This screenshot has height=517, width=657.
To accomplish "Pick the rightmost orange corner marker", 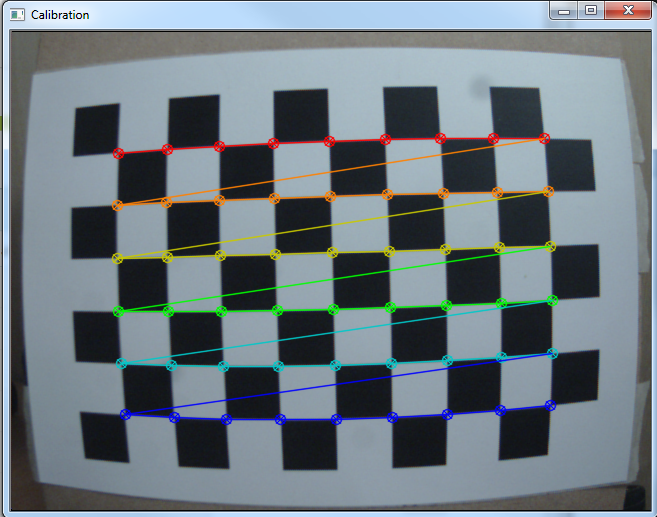I will click(x=547, y=191).
